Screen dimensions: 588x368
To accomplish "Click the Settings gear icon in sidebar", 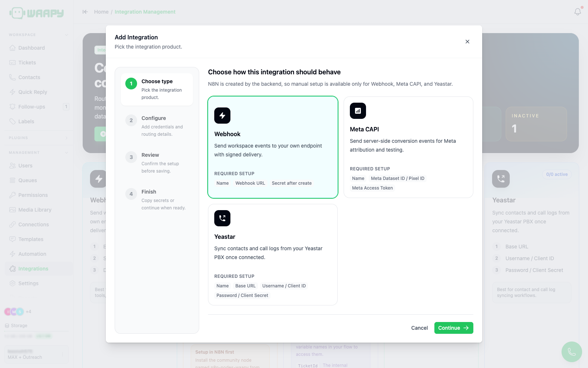I will [x=12, y=283].
